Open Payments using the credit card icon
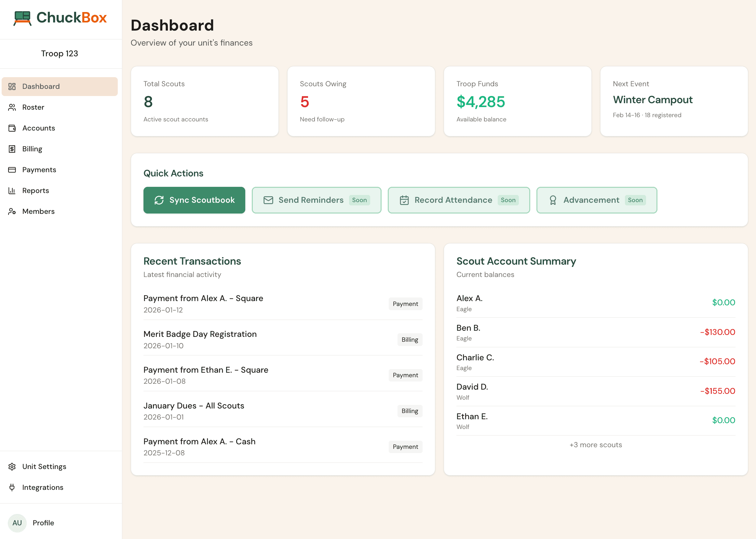The width and height of the screenshot is (756, 539). 12,170
